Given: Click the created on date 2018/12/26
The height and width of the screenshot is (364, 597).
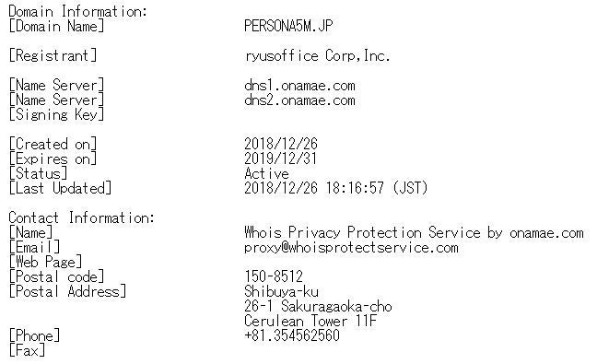Looking at the screenshot, I should point(281,144).
